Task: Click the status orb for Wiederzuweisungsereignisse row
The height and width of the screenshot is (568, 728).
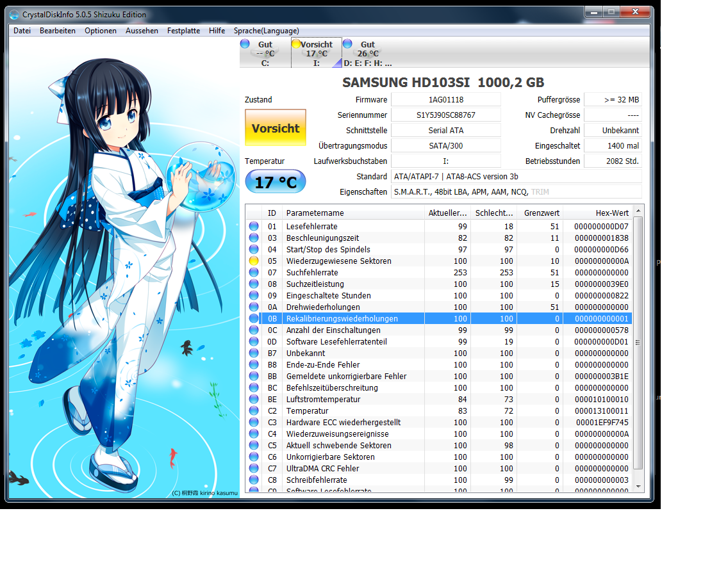Action: (x=254, y=434)
